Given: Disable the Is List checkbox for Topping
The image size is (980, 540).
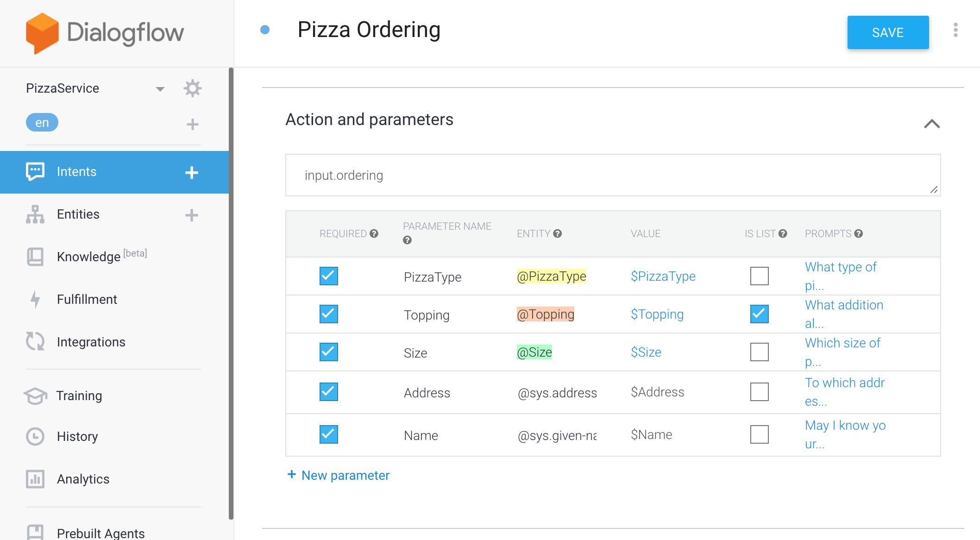Looking at the screenshot, I should click(760, 314).
